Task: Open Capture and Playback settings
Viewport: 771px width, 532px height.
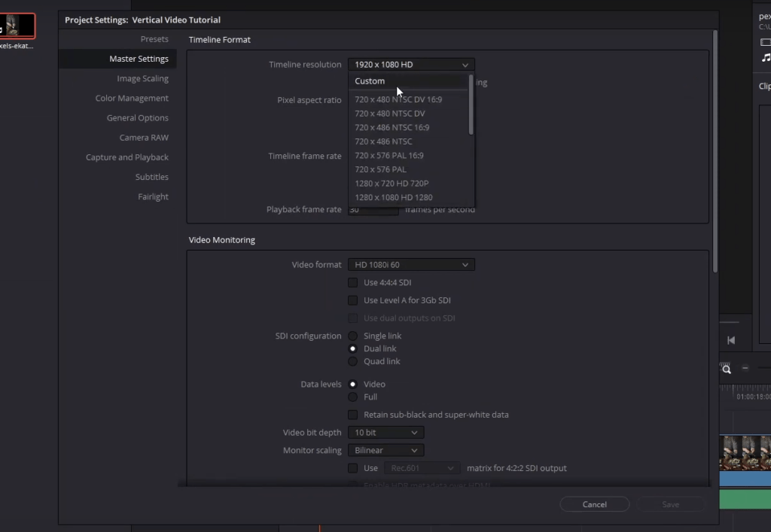Action: [127, 157]
